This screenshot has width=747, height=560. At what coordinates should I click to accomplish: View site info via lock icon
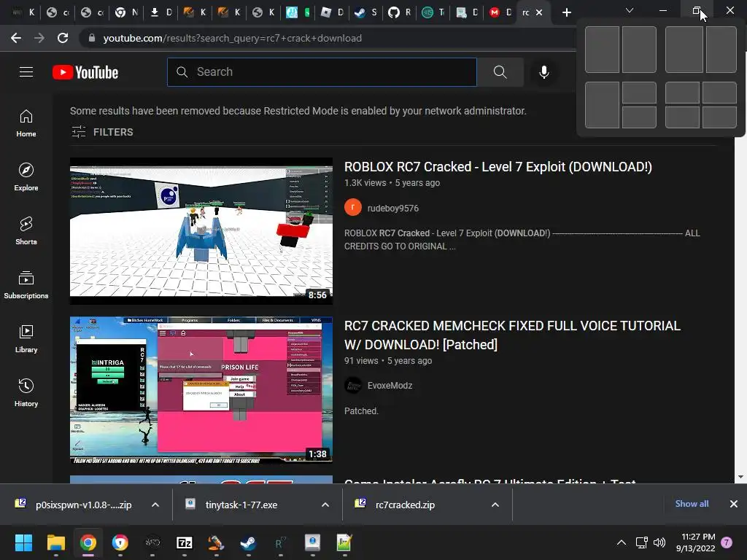point(92,38)
